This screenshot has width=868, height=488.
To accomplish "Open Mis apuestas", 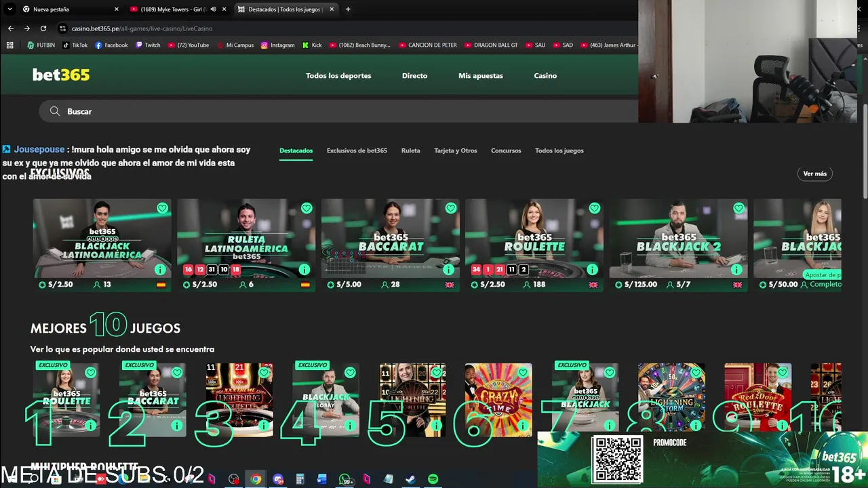I will pos(481,75).
